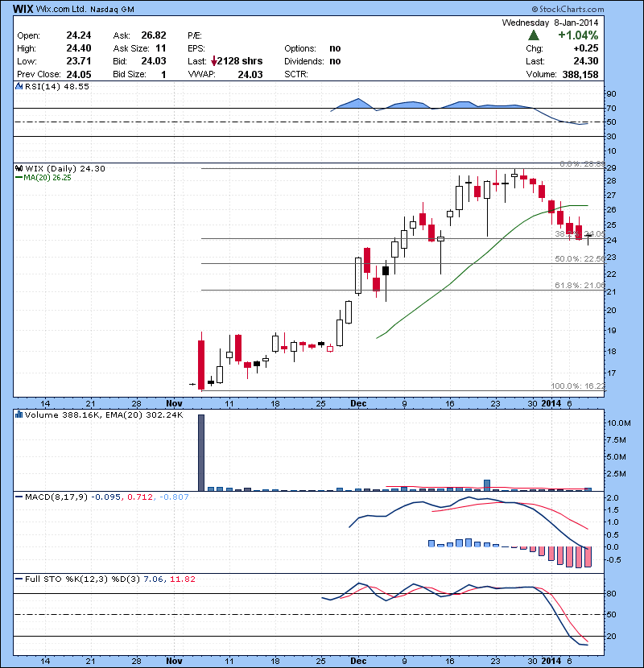Click the Prev Close value in the quote table
The image size is (644, 668).
coord(79,75)
